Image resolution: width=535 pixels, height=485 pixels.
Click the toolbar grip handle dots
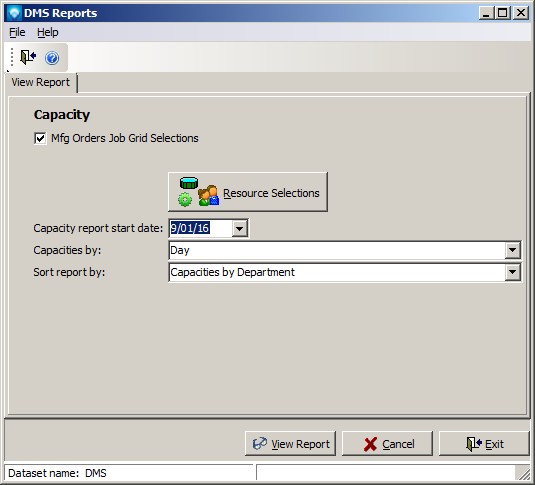[12, 57]
